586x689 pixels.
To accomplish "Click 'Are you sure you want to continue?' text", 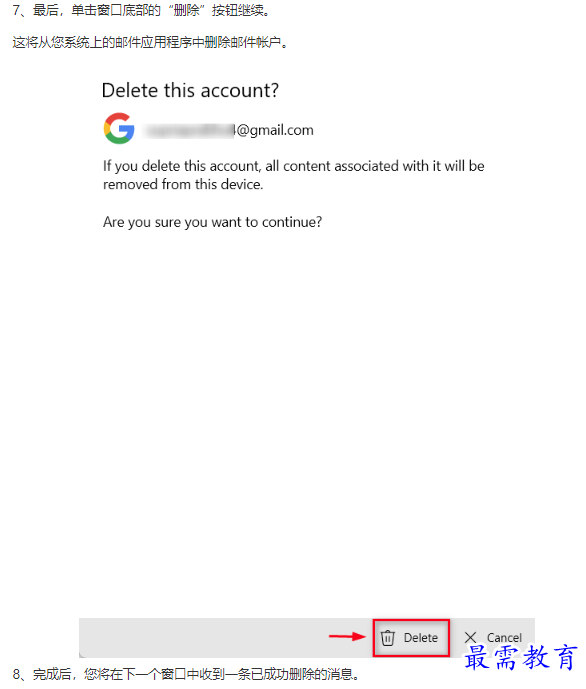I will tap(212, 222).
